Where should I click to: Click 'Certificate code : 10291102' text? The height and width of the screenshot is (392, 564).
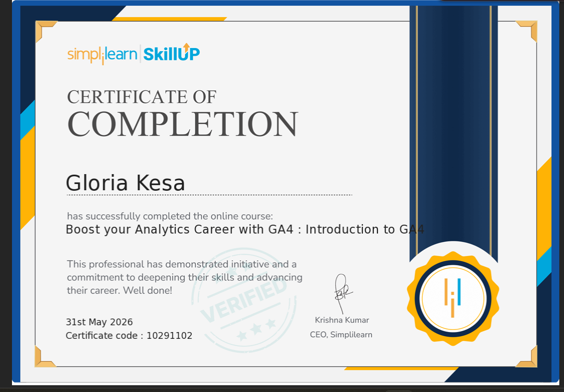tap(129, 336)
